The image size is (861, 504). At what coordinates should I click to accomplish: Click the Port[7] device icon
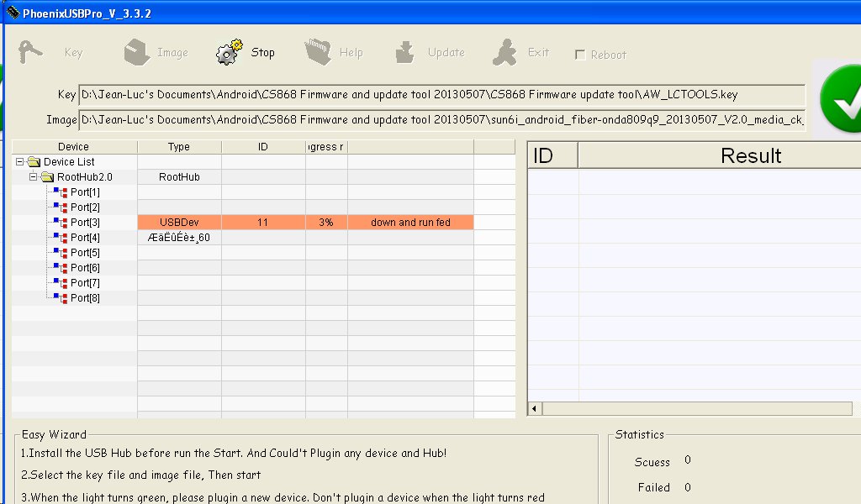[x=61, y=282]
